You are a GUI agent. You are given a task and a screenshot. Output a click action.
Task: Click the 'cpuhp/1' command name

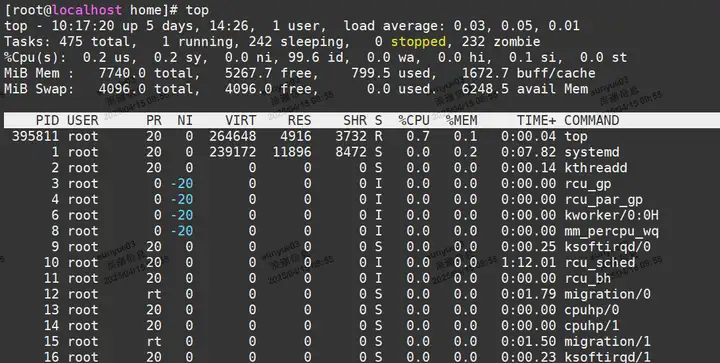coord(591,325)
